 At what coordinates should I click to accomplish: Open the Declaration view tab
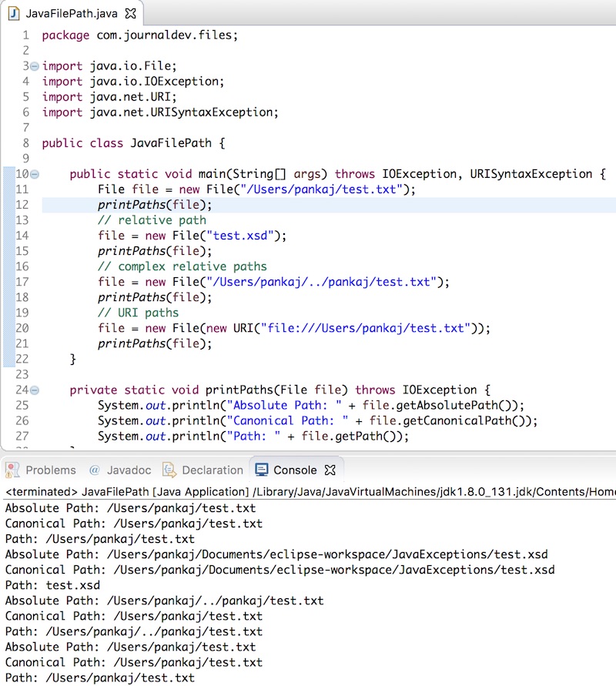pyautogui.click(x=203, y=470)
